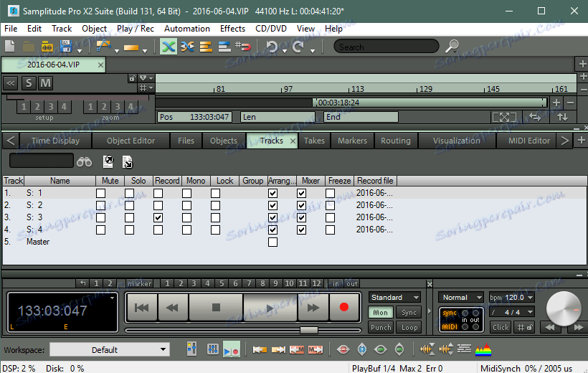The width and height of the screenshot is (588, 373).
Task: Toggle the green auto crossfade icon
Action: tap(169, 47)
